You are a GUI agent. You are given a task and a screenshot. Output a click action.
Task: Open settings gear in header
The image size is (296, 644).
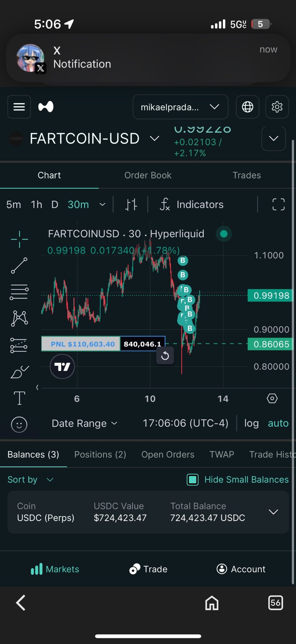pyautogui.click(x=277, y=107)
